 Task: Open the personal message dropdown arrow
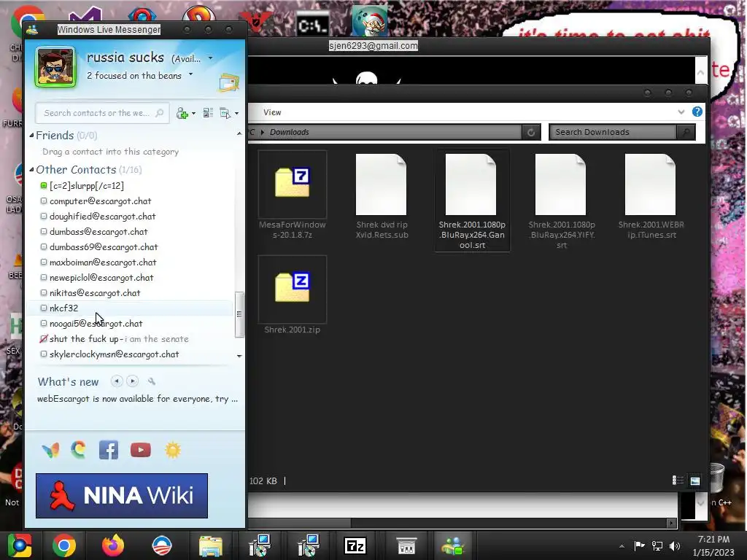pos(191,74)
